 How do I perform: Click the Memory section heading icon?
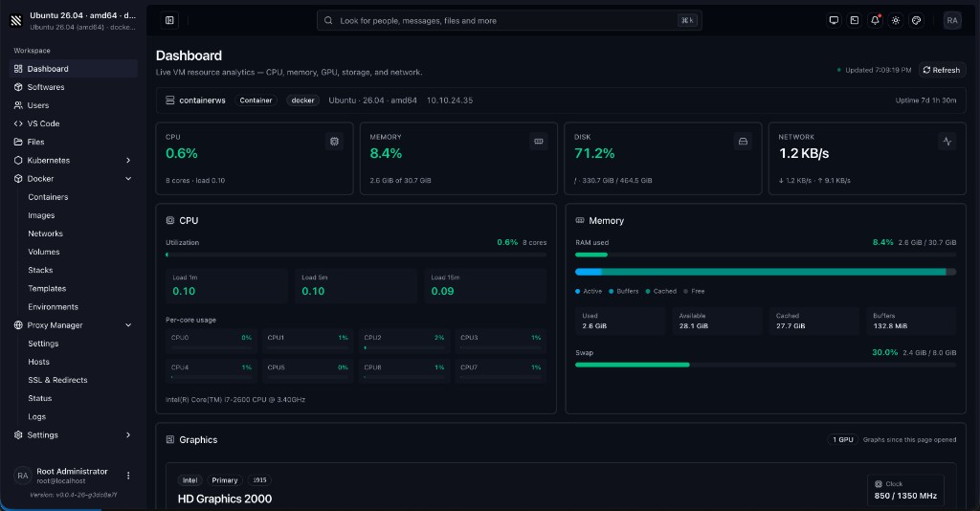pyautogui.click(x=579, y=220)
